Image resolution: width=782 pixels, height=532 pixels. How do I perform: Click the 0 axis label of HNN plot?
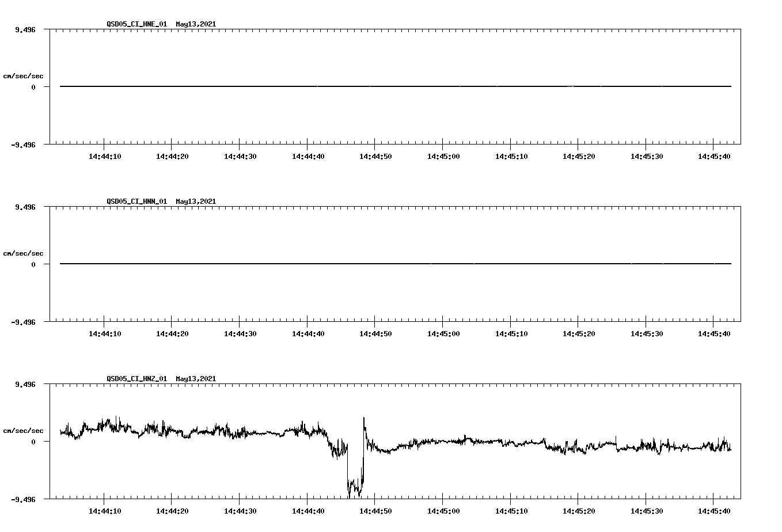point(33,265)
